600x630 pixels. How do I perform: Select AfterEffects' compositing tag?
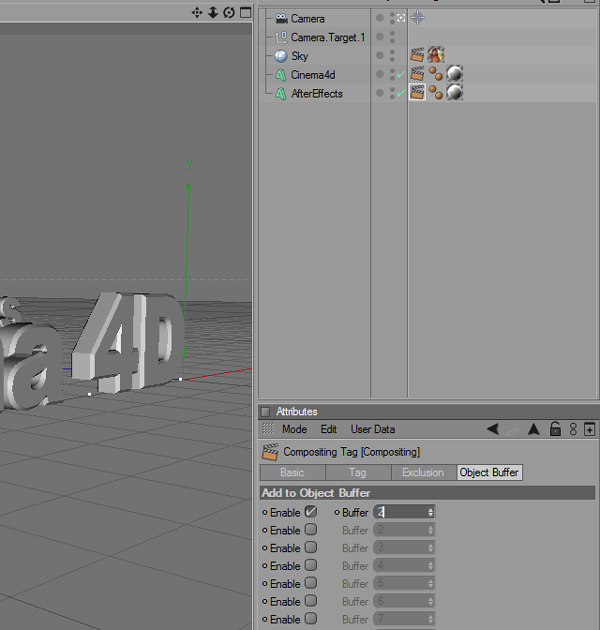pyautogui.click(x=417, y=92)
